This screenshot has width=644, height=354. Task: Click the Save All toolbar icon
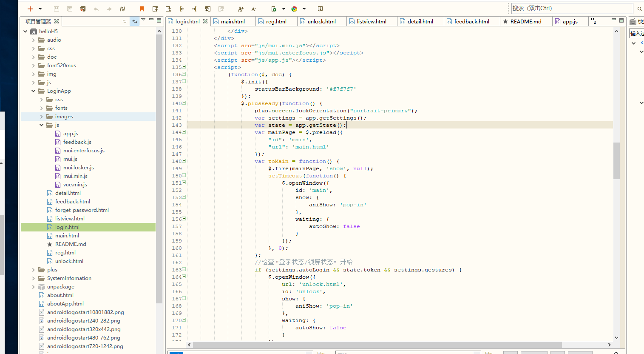pyautogui.click(x=70, y=9)
